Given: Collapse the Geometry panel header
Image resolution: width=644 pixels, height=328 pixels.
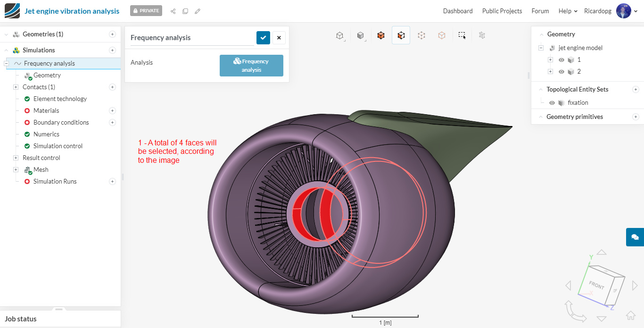Looking at the screenshot, I should [x=541, y=34].
